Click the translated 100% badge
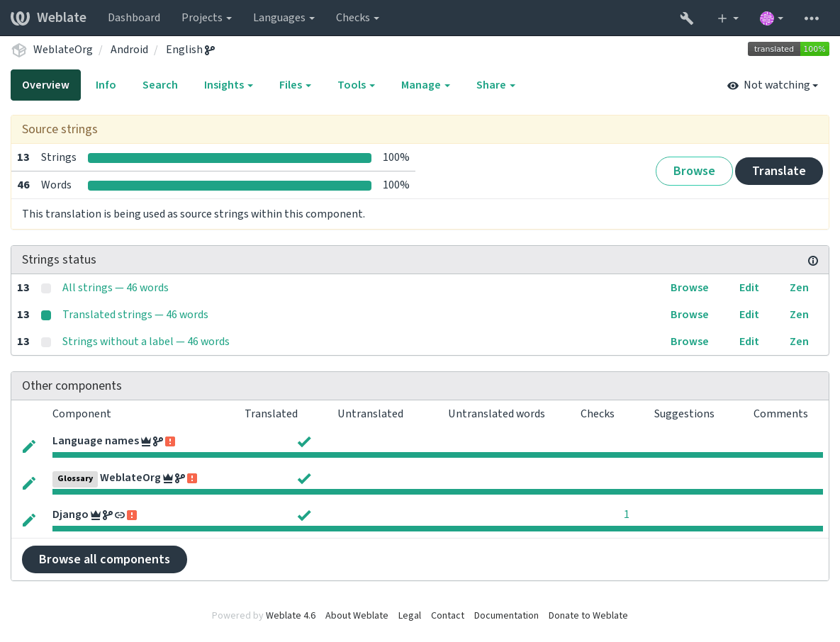840x642 pixels. tap(788, 50)
